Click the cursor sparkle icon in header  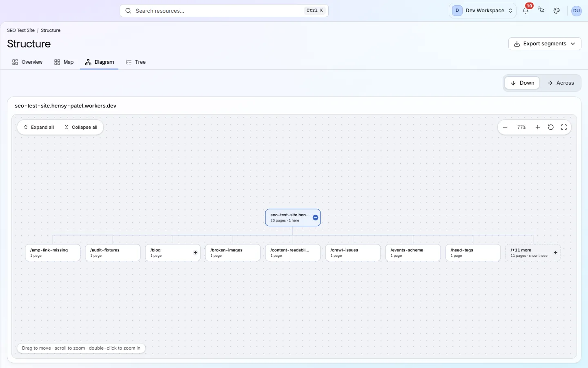(x=541, y=11)
